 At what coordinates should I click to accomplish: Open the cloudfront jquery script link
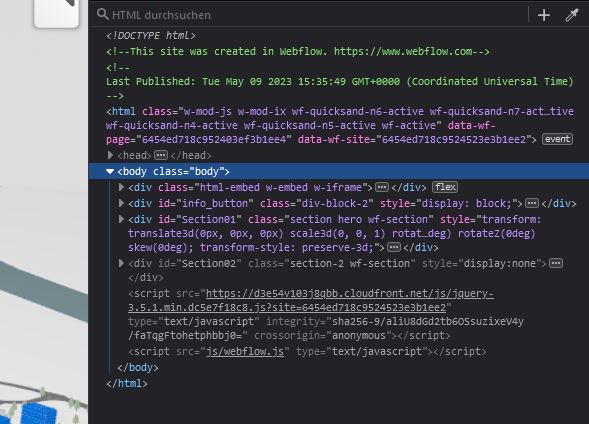point(311,300)
